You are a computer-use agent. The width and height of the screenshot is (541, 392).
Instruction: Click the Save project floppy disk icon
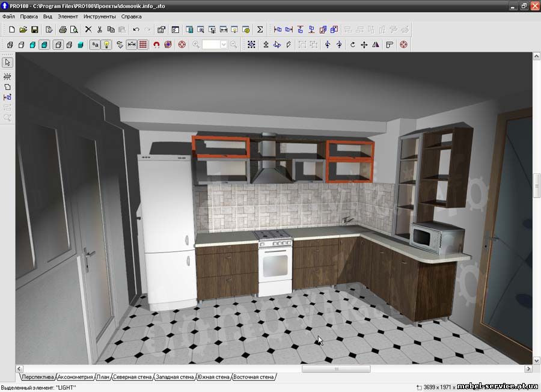pos(34,29)
